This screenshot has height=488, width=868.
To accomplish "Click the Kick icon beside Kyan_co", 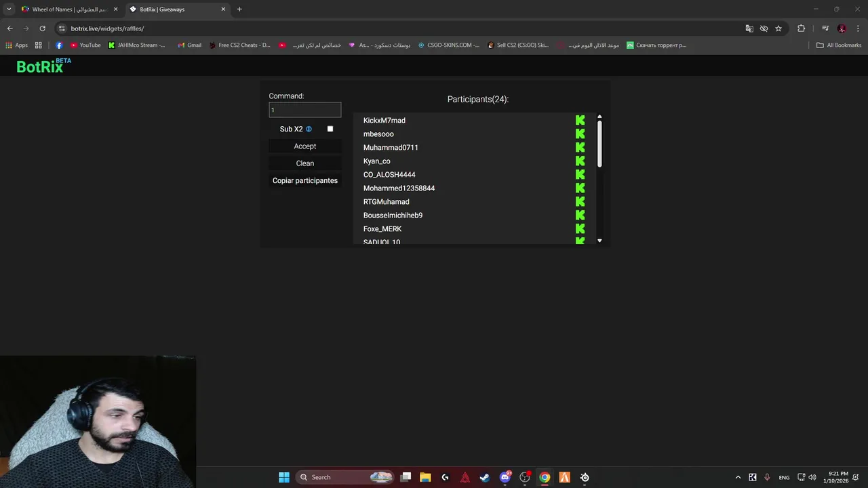I will 580,161.
